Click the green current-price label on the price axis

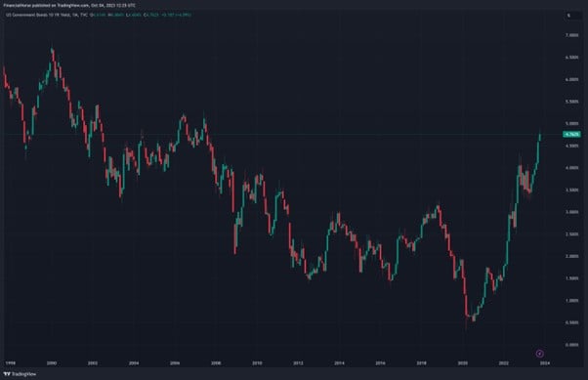[571, 134]
